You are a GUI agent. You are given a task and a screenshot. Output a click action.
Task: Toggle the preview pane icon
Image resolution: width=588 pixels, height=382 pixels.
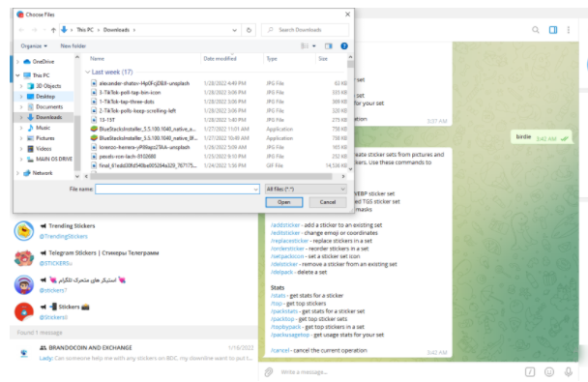[x=329, y=46]
